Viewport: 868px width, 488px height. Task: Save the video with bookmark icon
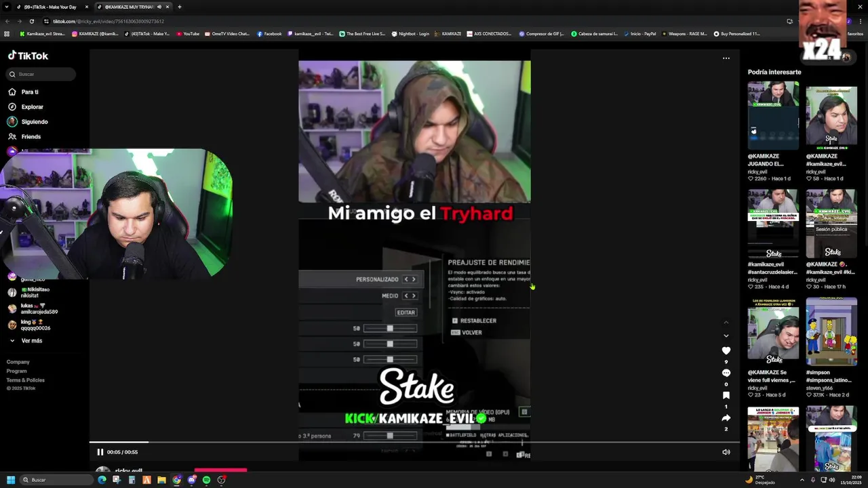tap(726, 395)
